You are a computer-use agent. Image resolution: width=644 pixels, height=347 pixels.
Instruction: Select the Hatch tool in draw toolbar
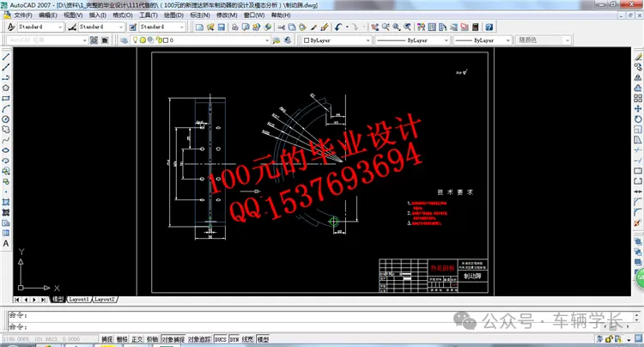(6, 202)
